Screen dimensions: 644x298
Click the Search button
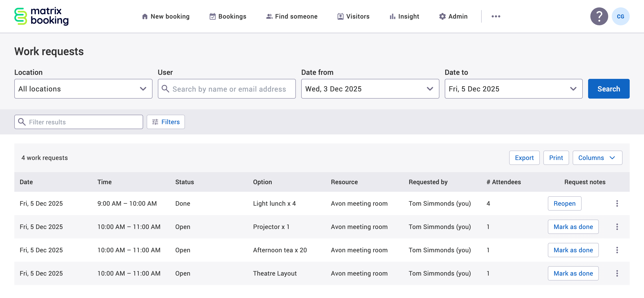point(608,89)
